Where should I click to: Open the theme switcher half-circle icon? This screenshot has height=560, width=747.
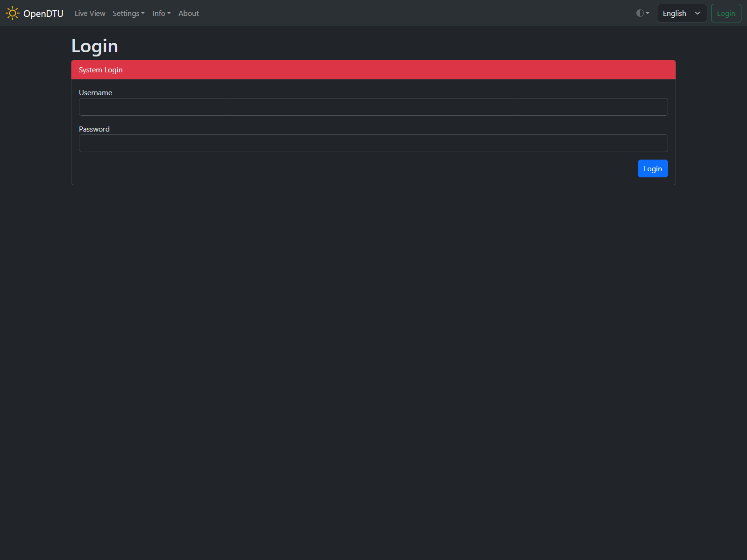click(640, 13)
